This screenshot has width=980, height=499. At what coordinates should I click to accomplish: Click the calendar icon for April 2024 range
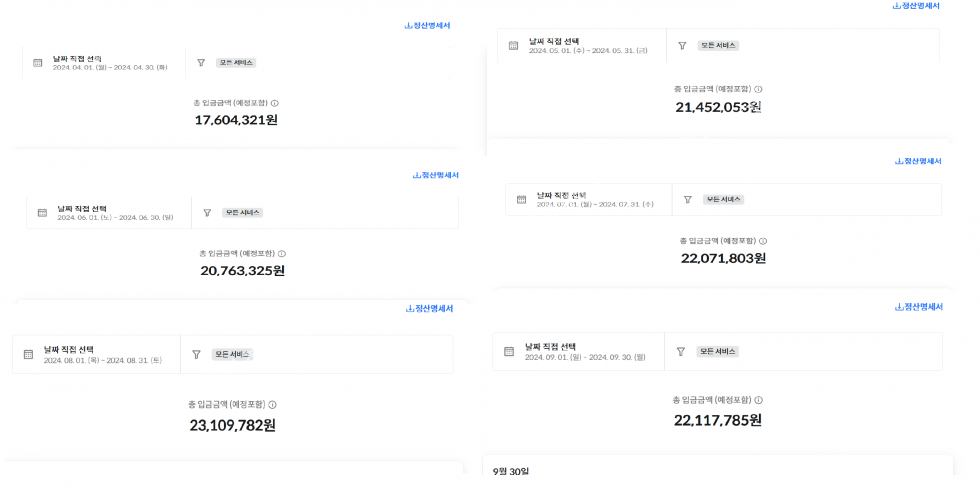pos(38,63)
